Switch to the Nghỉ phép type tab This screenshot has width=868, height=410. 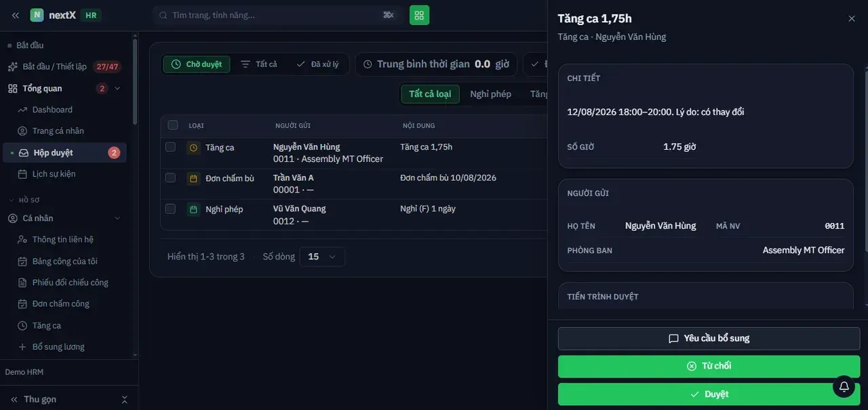coord(491,94)
